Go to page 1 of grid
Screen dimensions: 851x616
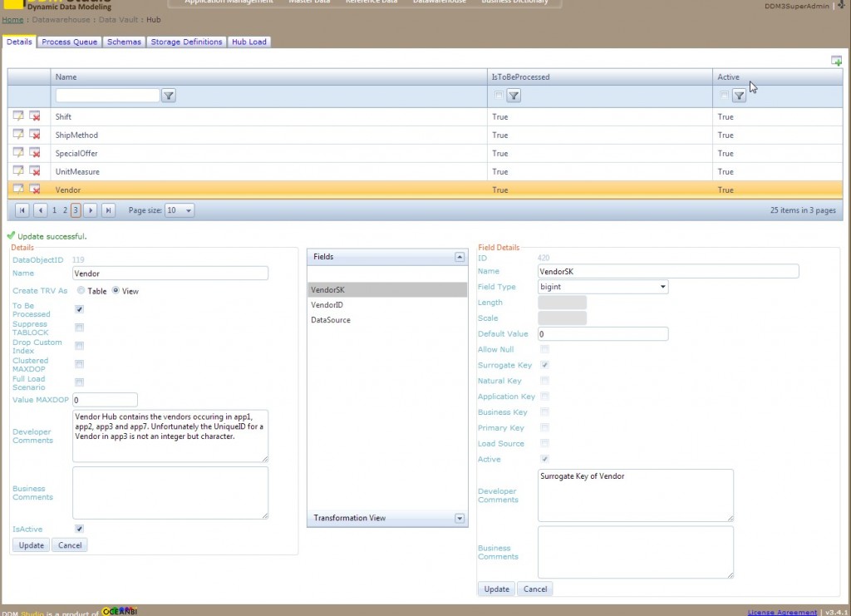[x=54, y=210]
